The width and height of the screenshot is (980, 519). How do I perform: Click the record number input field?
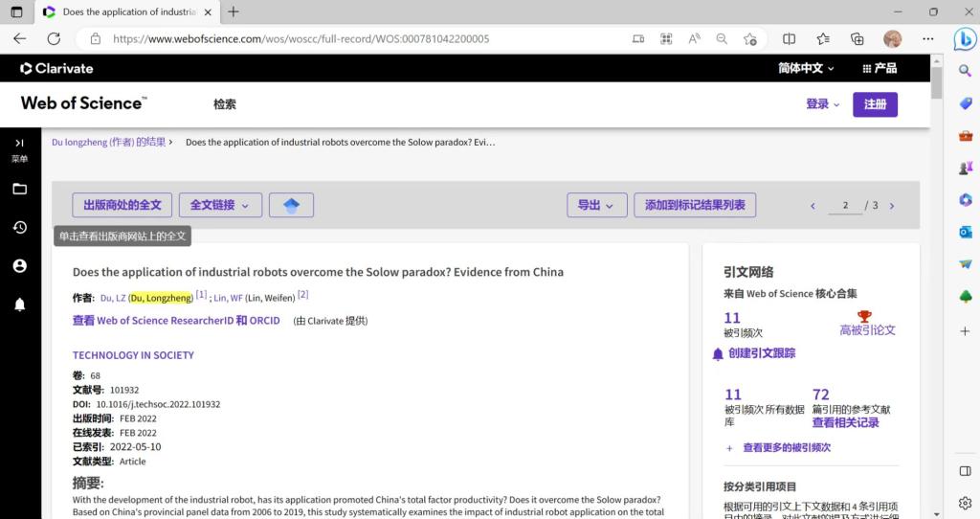coord(845,206)
